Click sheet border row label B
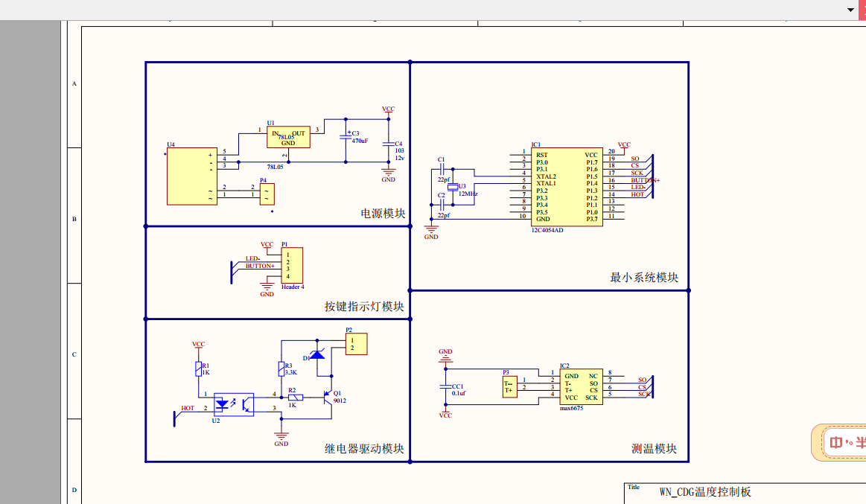Screen dimensions: 866x504 (x=74, y=219)
